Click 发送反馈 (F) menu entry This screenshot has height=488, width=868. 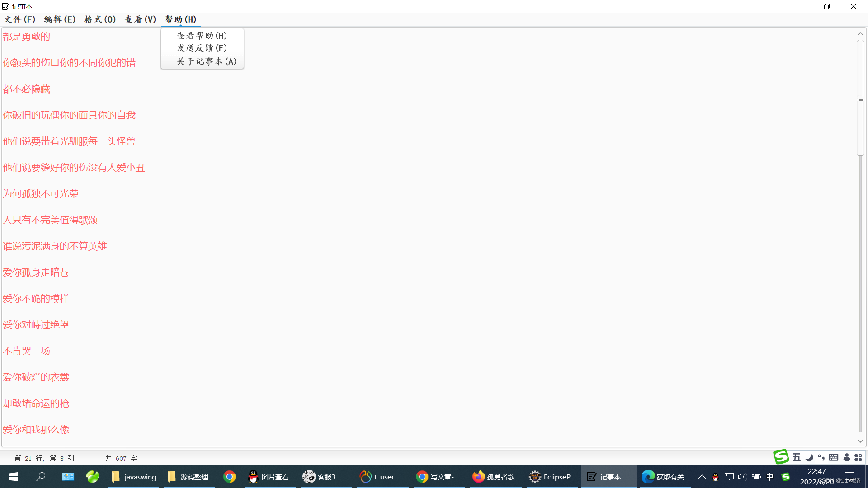tap(202, 47)
